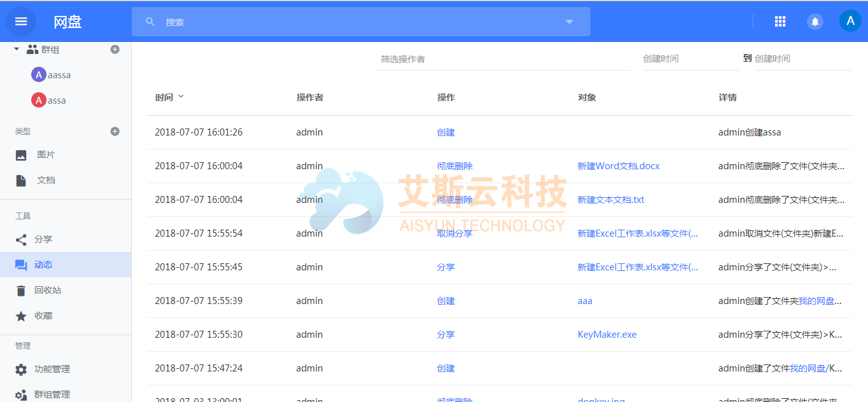
Task: Click the plus icon beside 群组
Action: pos(115,50)
